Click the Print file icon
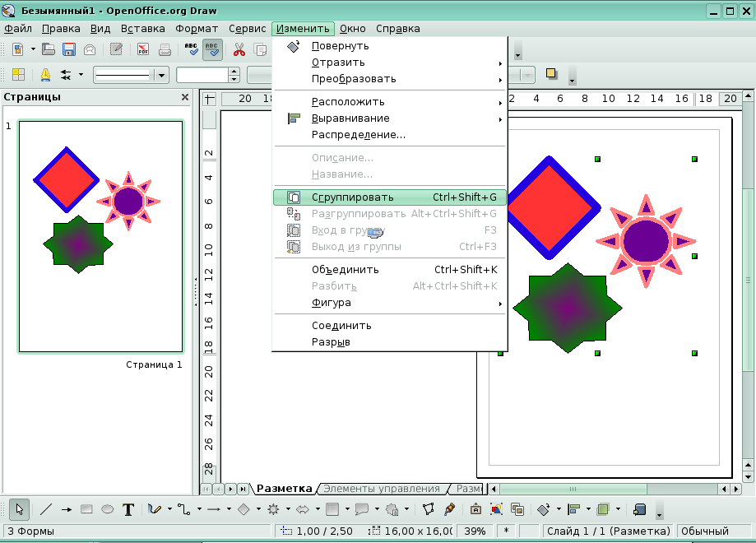756x543 pixels. [165, 49]
